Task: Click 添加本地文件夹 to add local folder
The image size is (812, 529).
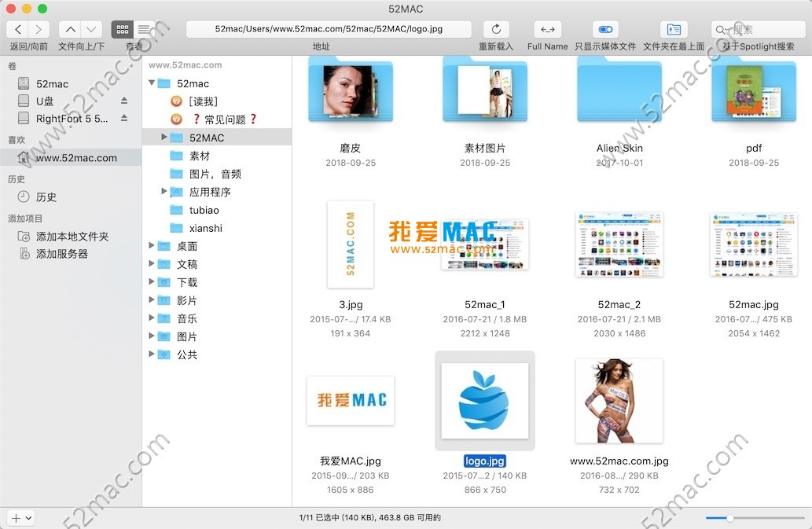Action: click(63, 236)
